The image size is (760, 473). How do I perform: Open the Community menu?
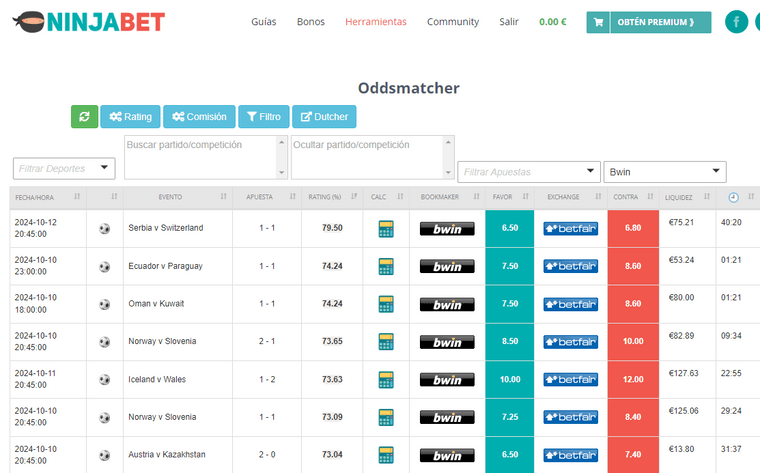pyautogui.click(x=453, y=22)
